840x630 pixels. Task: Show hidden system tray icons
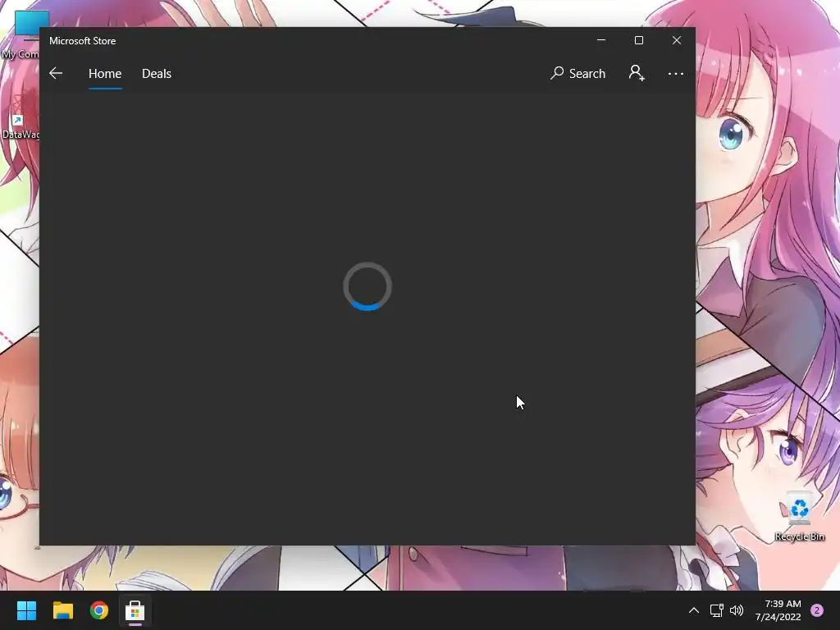point(694,610)
